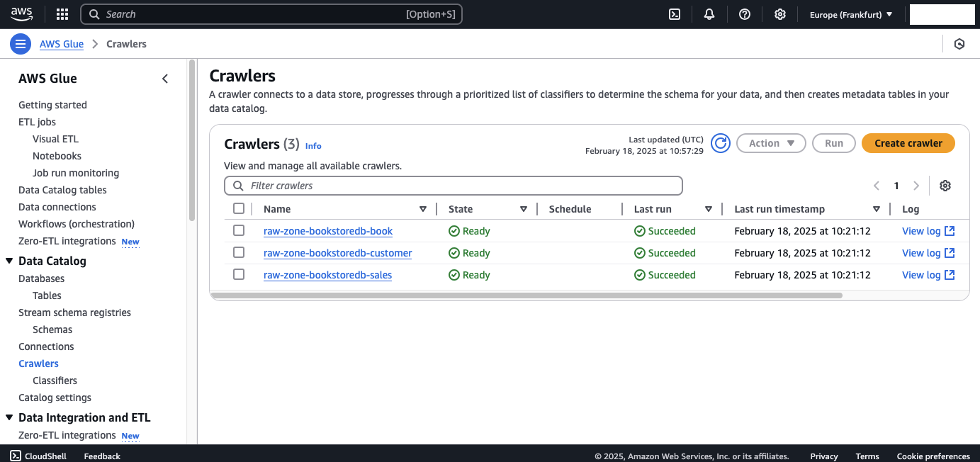Check the select-all crawlers checkbox
980x462 pixels.
pyautogui.click(x=239, y=208)
